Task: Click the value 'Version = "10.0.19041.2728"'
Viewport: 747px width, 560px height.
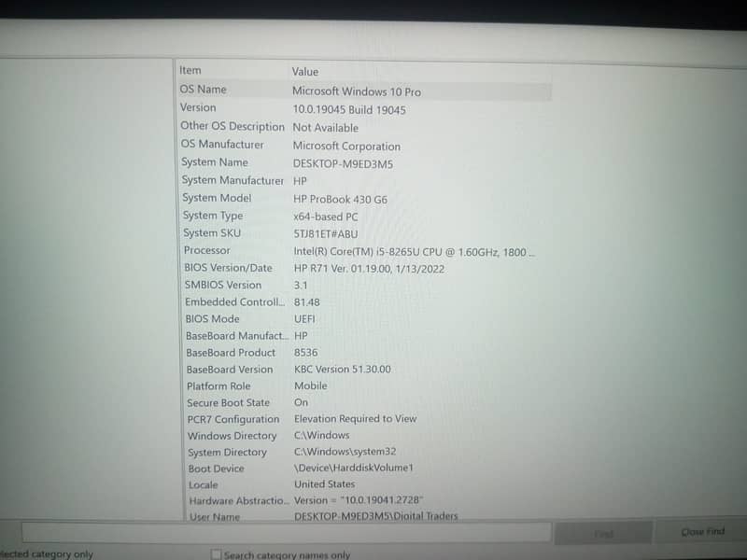Action: click(x=359, y=500)
